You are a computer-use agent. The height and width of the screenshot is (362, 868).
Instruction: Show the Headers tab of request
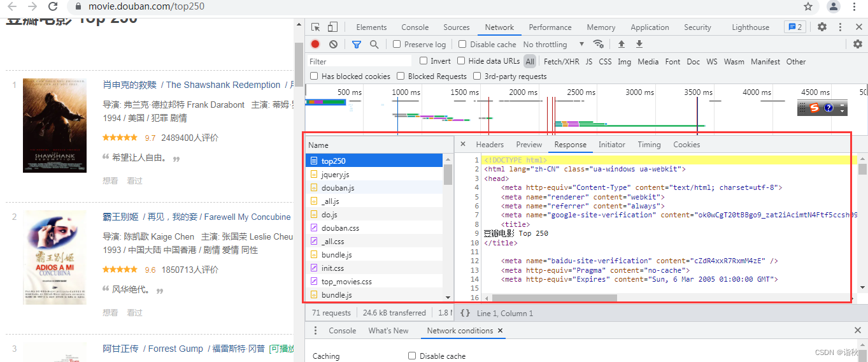click(x=490, y=145)
